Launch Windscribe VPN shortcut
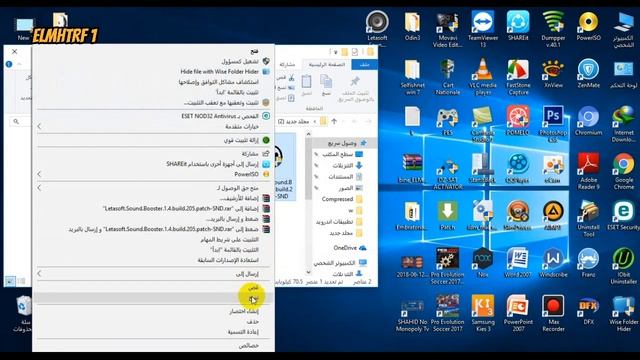640x360 pixels. pyautogui.click(x=553, y=263)
